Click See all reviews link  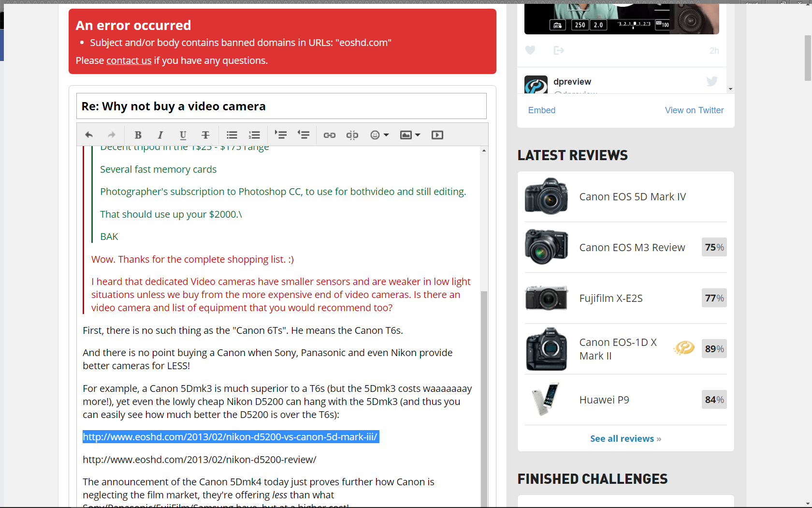[626, 439]
